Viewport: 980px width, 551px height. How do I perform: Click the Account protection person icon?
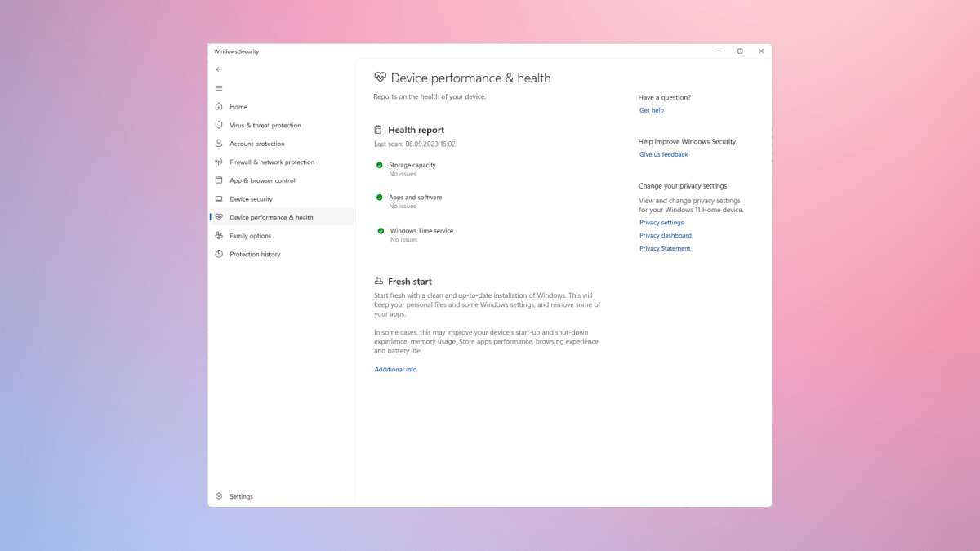219,144
